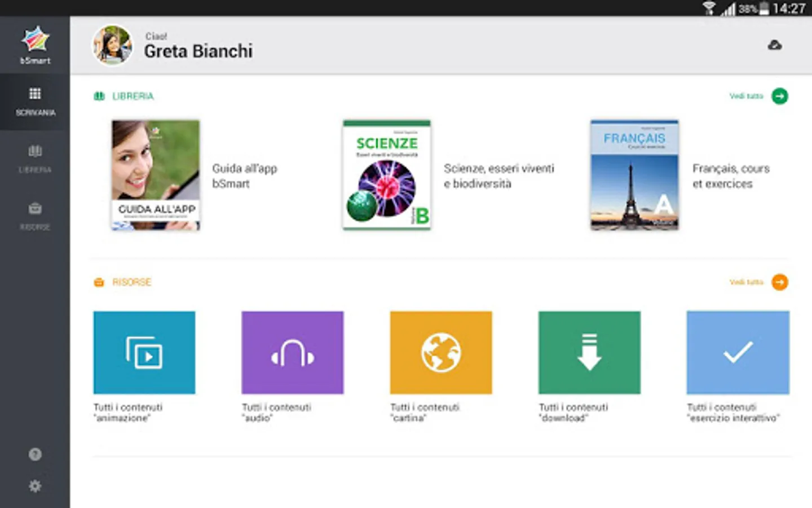Switch to the Libreria sidebar tab
The width and height of the screenshot is (812, 508).
[x=35, y=159]
